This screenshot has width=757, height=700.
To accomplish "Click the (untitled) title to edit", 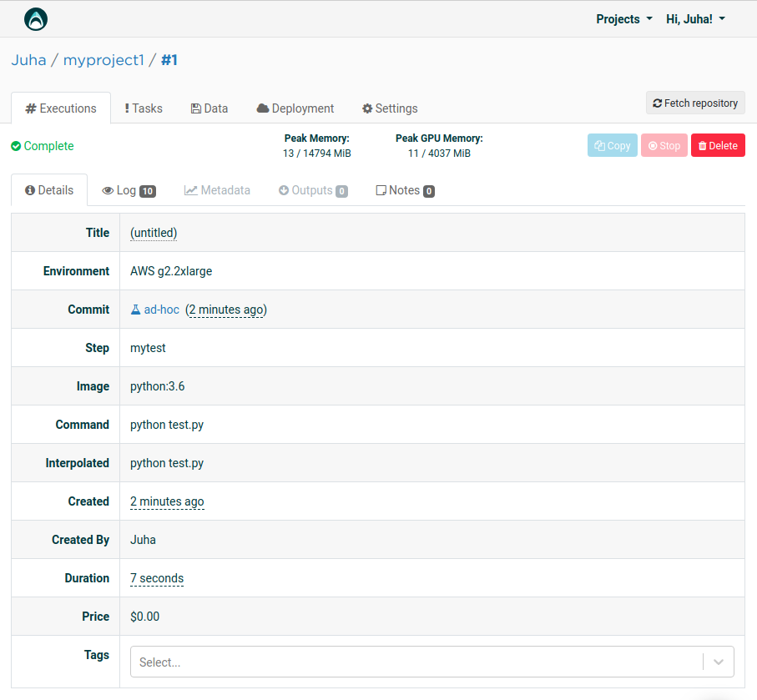I will (x=154, y=233).
